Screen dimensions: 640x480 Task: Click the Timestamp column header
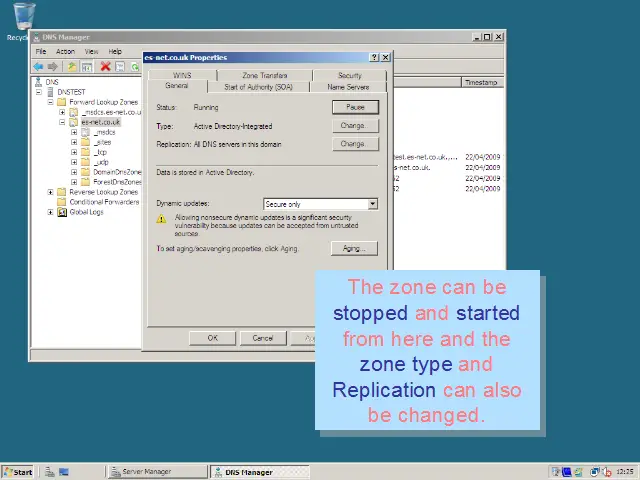coord(482,82)
